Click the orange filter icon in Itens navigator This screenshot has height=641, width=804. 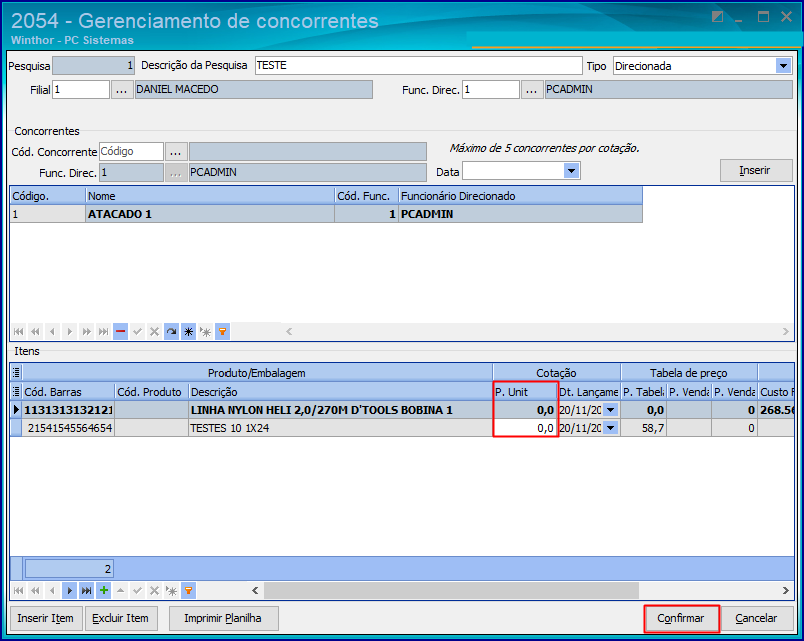(188, 591)
